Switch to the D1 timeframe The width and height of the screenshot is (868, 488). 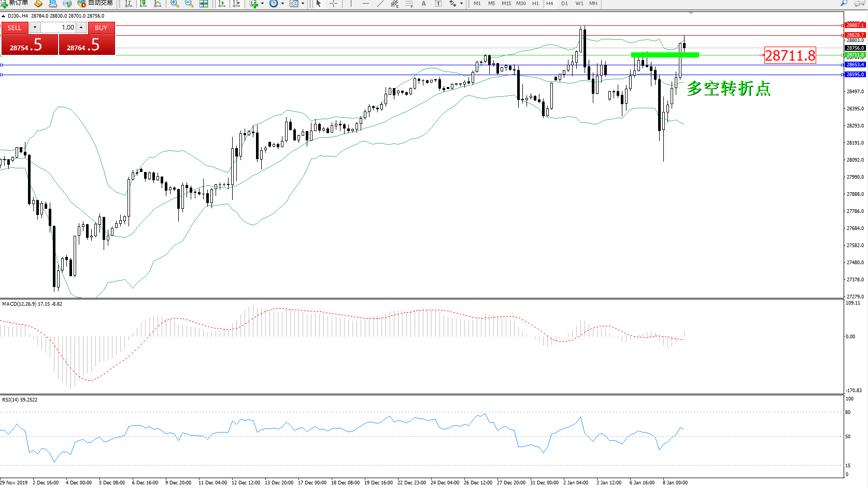(x=564, y=4)
